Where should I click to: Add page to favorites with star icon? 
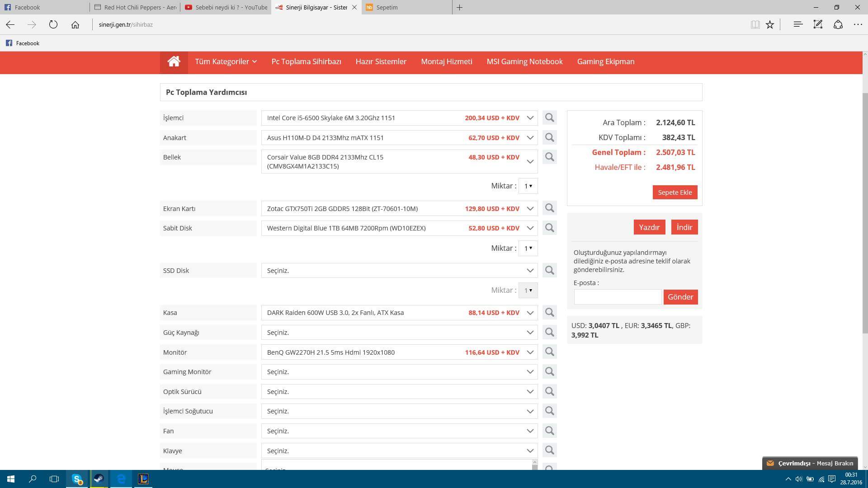770,25
